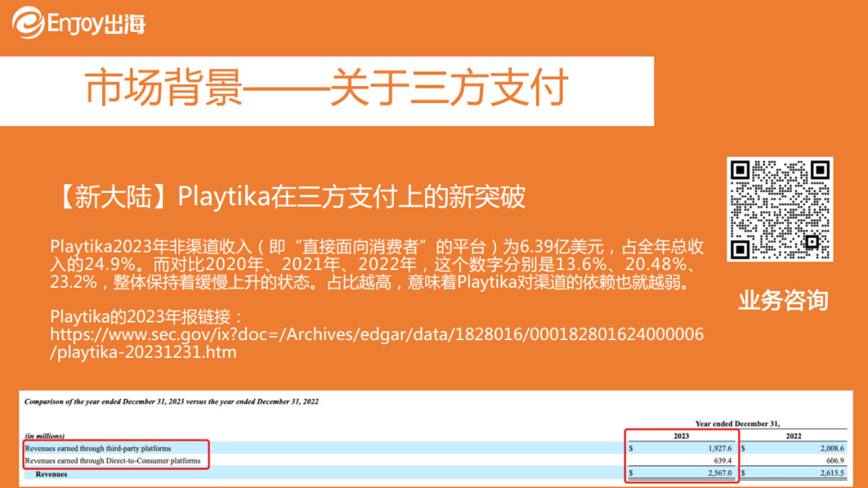The width and height of the screenshot is (868, 488).
Task: Click the text Playtika的2023年报链接：
Action: click(147, 317)
